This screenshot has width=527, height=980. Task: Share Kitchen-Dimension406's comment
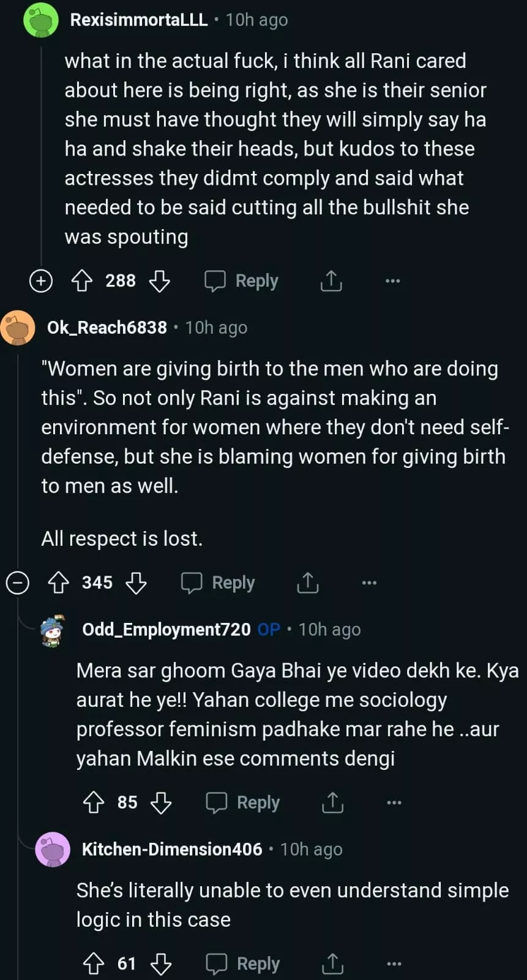[332, 964]
